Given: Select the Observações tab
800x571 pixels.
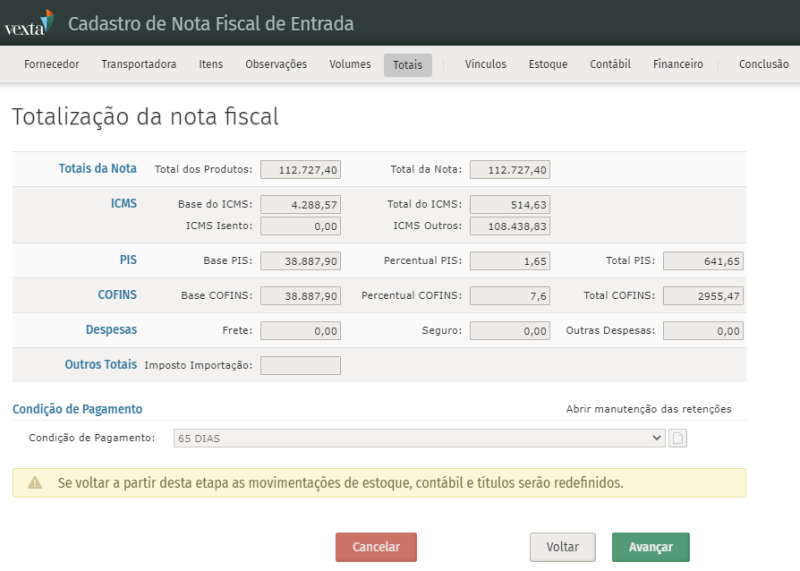Looking at the screenshot, I should tap(276, 65).
